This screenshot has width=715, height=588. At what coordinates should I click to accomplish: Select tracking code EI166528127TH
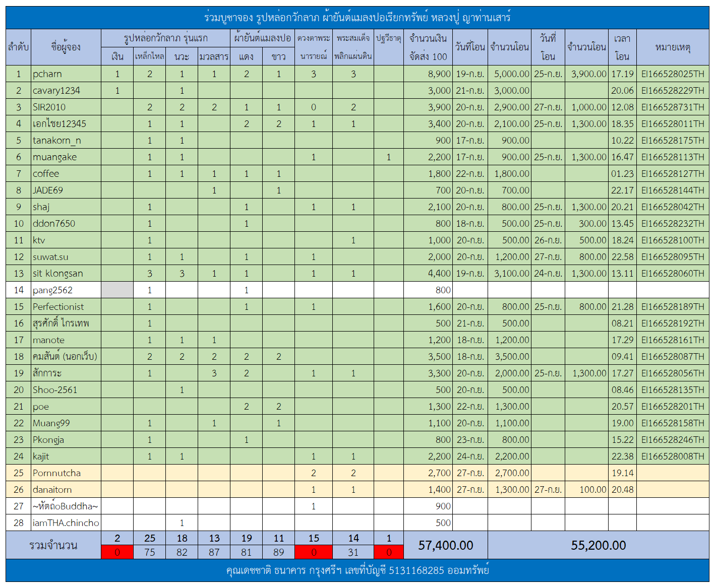click(673, 173)
